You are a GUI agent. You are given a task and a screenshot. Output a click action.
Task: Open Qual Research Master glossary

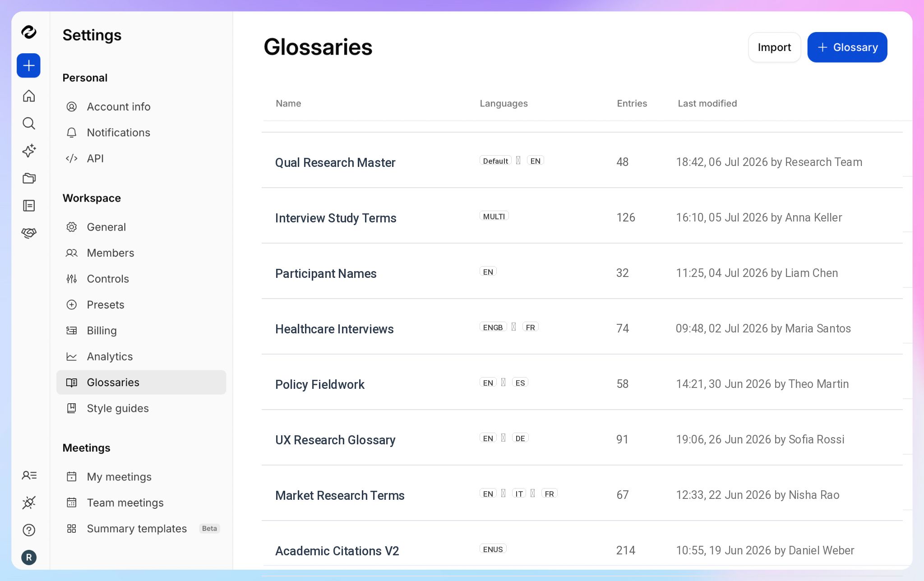(335, 162)
